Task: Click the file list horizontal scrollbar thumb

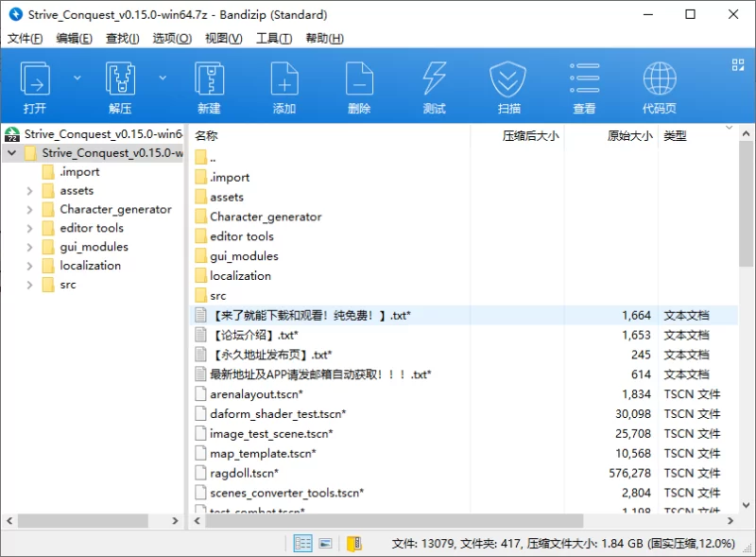Action: tap(394, 521)
